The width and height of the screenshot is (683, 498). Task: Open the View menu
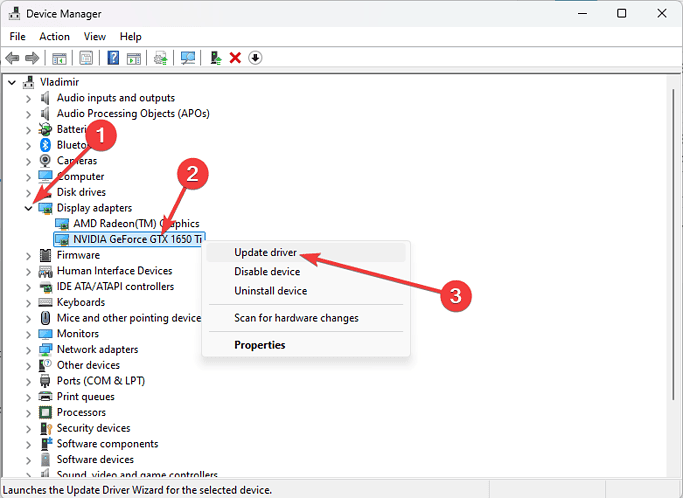coord(95,36)
